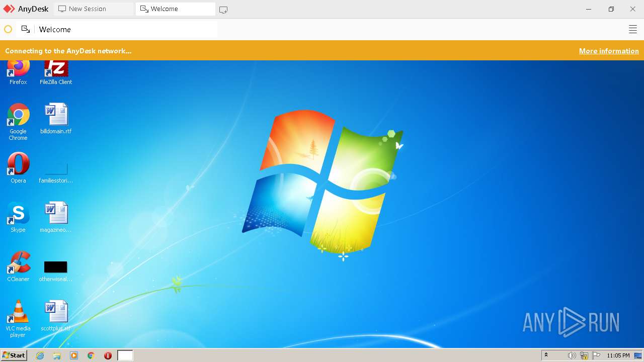
Task: Select the otherwiseal... black thumbnail file
Action: (x=56, y=270)
